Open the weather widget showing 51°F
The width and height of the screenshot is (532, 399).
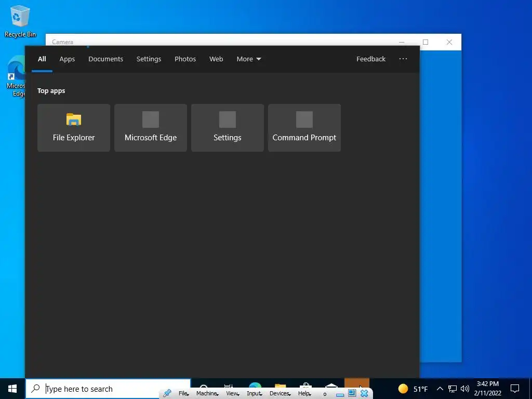coord(413,389)
